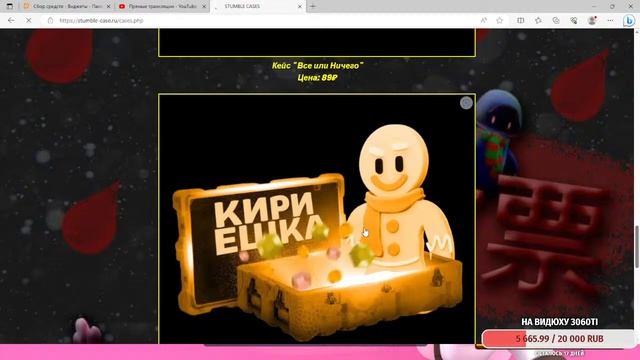
Task: View site information lock icon
Action: (x=50, y=20)
